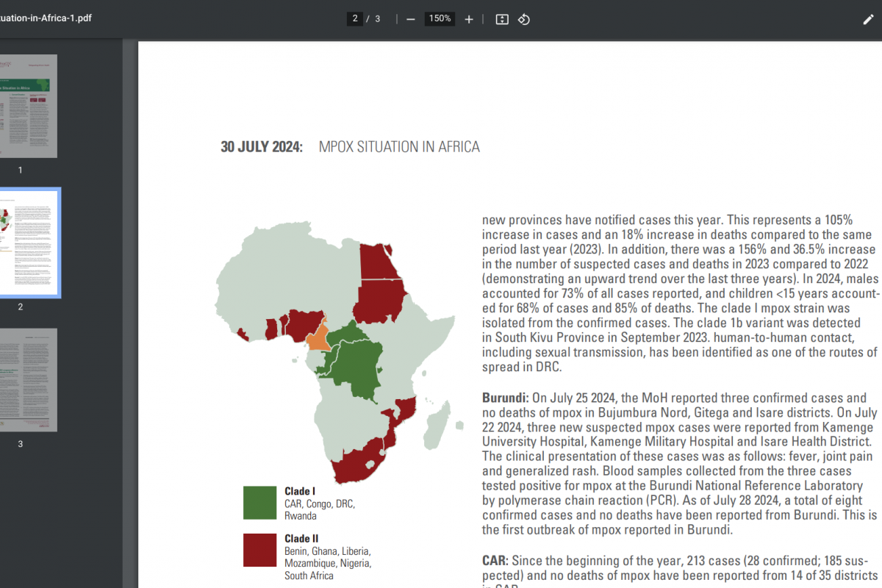Click the red Clade II legend swatch
Screen dimensions: 882x588
coord(259,550)
